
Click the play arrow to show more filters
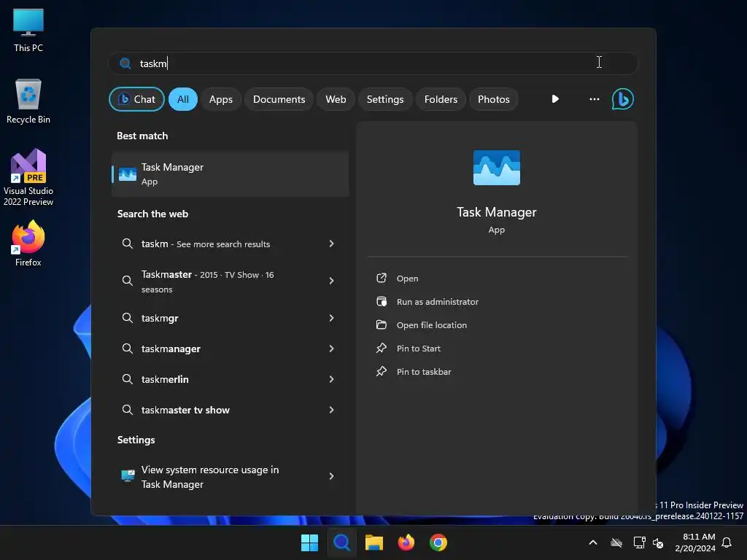[x=555, y=99]
